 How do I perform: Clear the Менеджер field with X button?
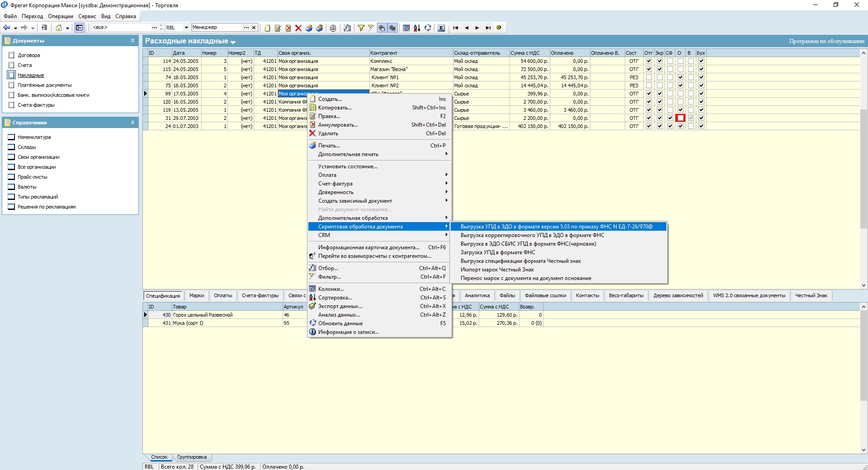click(254, 28)
